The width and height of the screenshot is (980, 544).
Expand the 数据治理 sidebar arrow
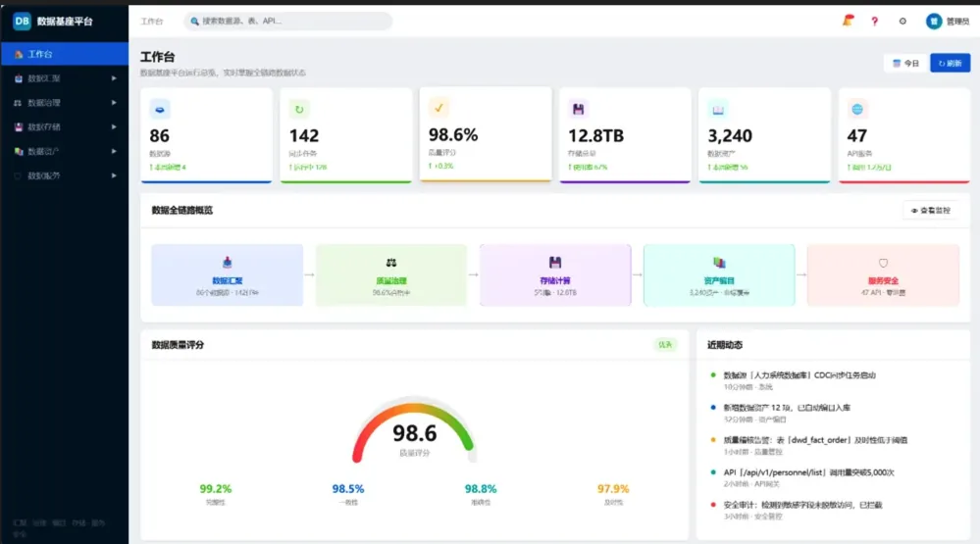[114, 103]
